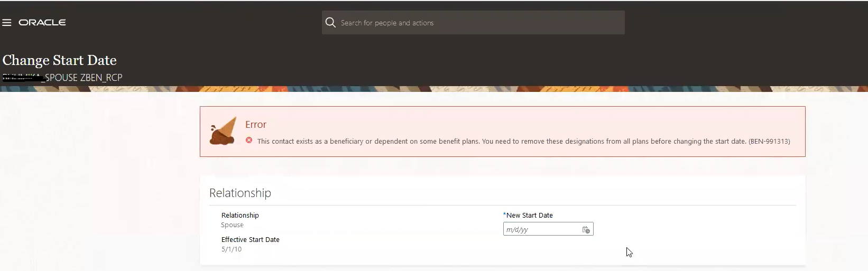Click the Change Start Date page title
868x271 pixels.
pyautogui.click(x=60, y=60)
